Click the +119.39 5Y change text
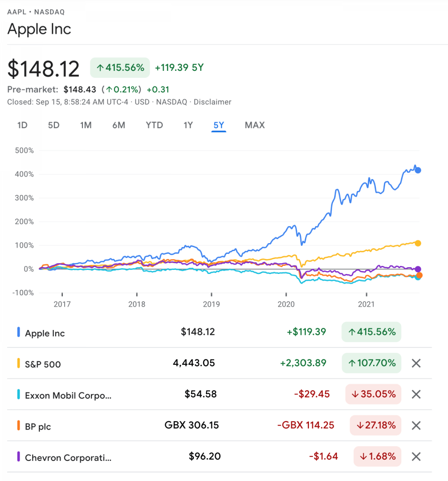 tap(179, 68)
